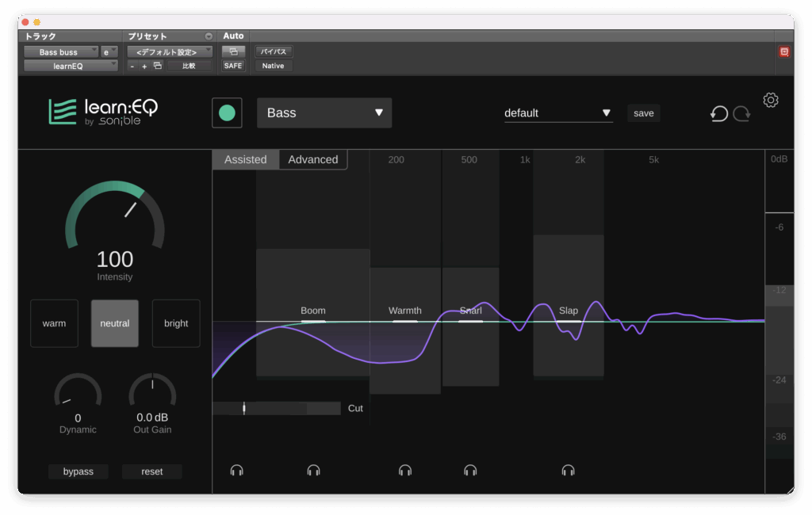812x515 pixels.
Task: Open the e insert position dropdown
Action: point(109,51)
